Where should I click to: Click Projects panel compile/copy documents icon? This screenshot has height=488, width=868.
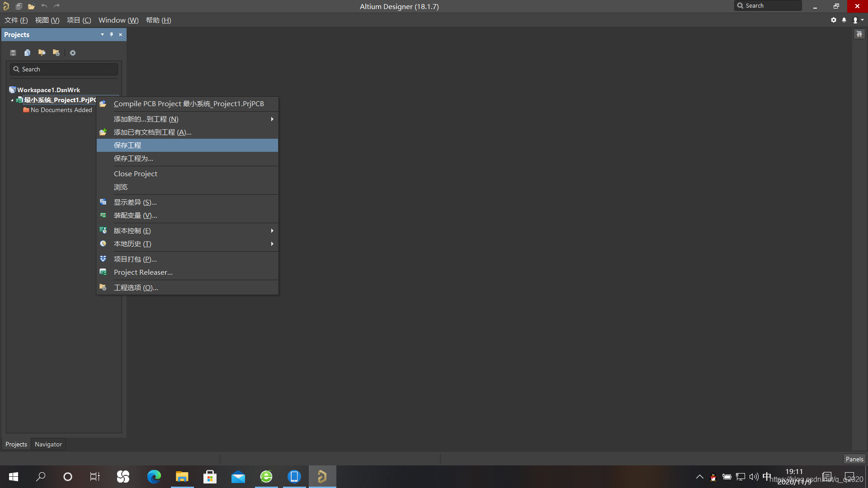pos(27,53)
